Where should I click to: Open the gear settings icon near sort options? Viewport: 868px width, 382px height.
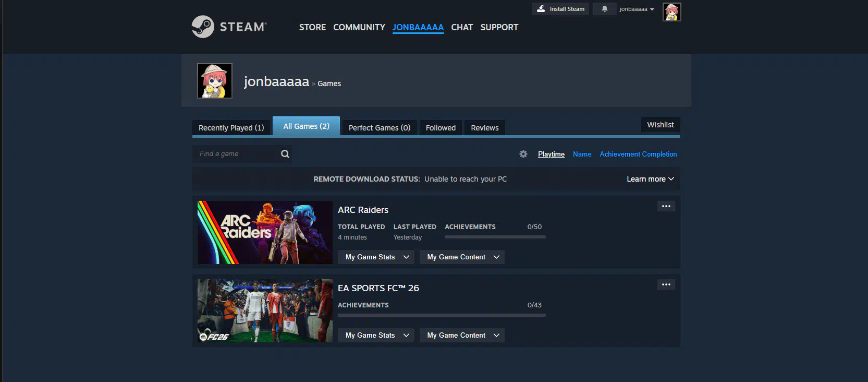(523, 154)
